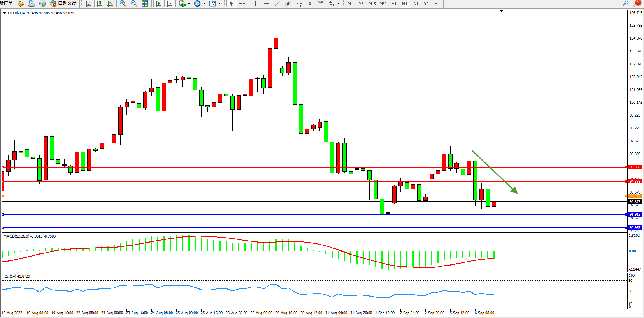Click the 新订单 New Order button
This screenshot has width=644, height=318.
[x=7, y=3]
